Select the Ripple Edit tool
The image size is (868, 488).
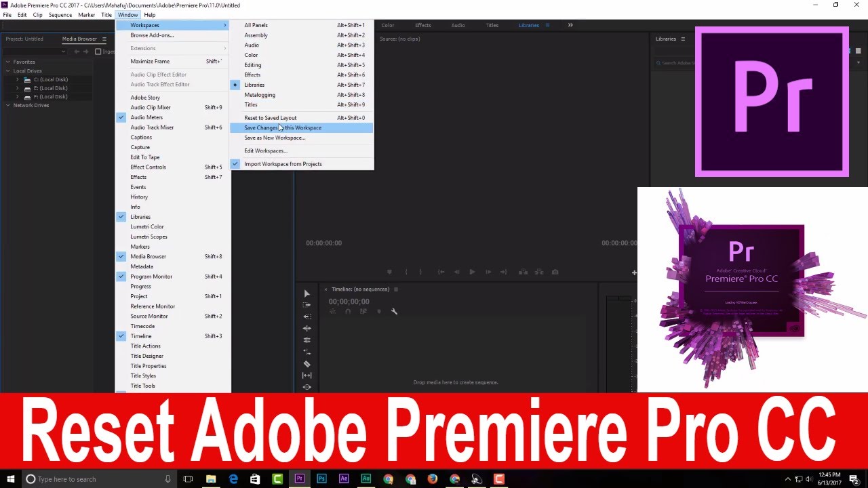point(307,329)
